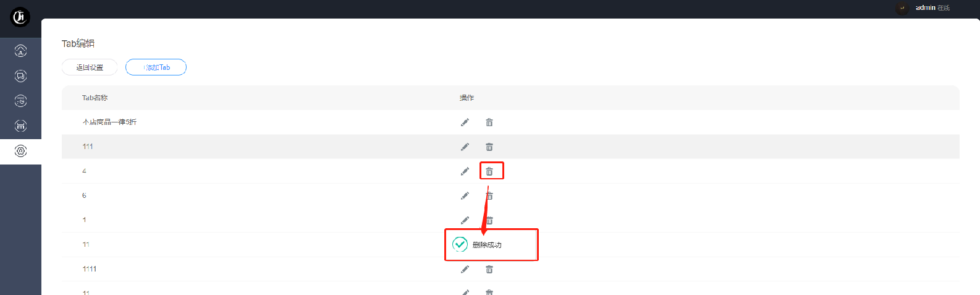Delete the 小店商品一律5折 tab entry
The height and width of the screenshot is (295, 980).
point(489,122)
